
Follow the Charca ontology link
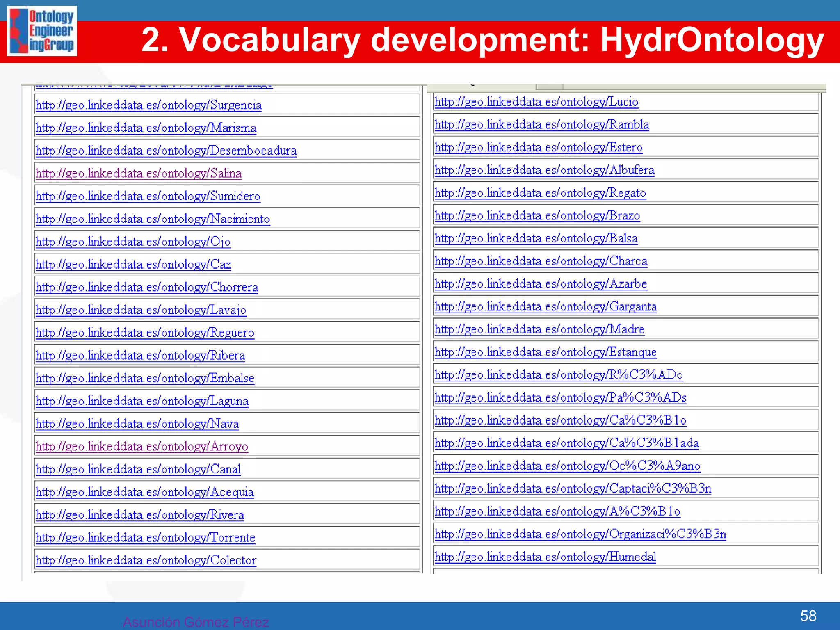pyautogui.click(x=541, y=261)
